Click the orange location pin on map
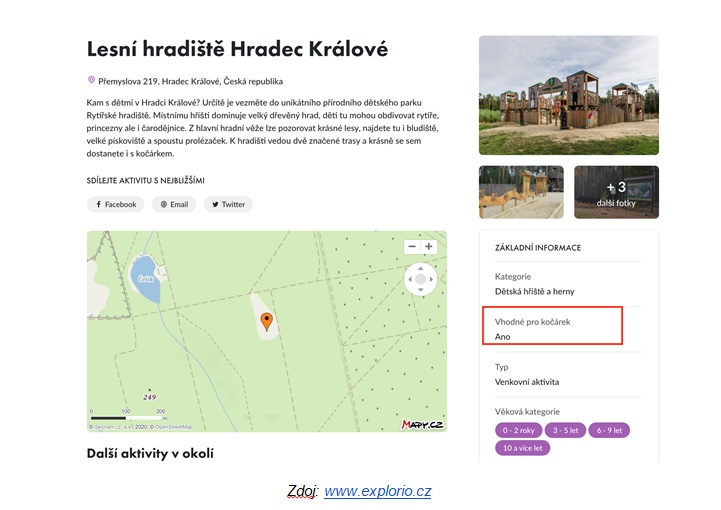 pos(266,321)
